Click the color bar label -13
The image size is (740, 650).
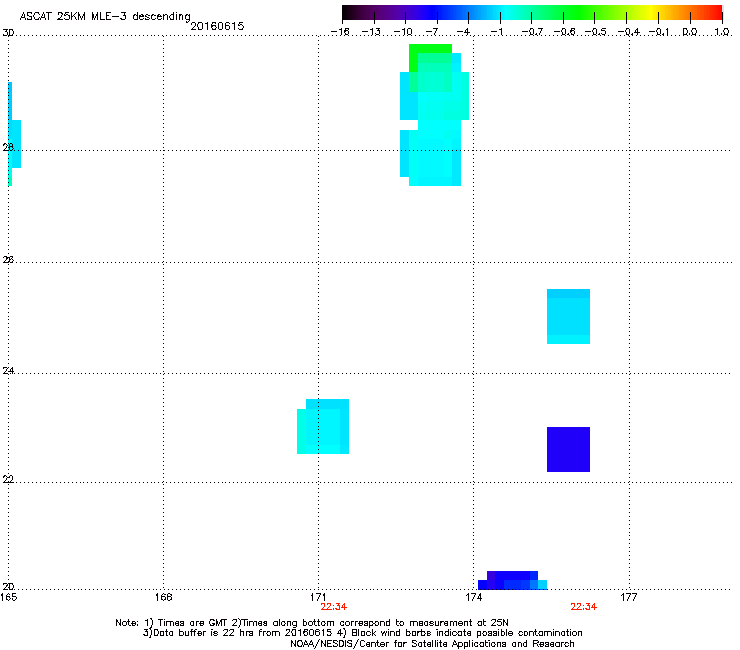pos(371,32)
